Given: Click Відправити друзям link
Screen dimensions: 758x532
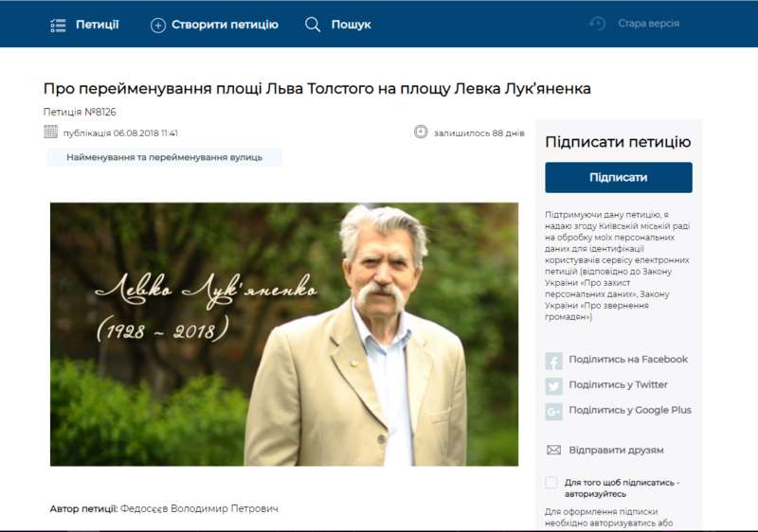Looking at the screenshot, I should 616,451.
